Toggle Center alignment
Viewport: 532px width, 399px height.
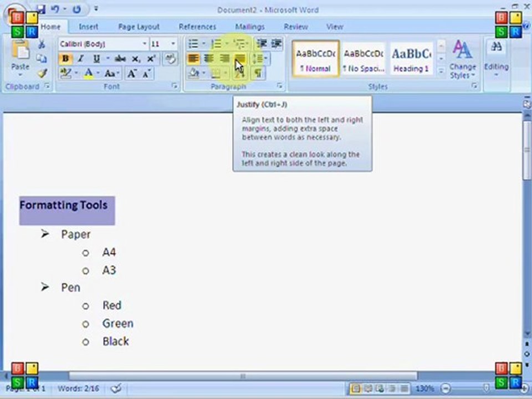click(209, 58)
